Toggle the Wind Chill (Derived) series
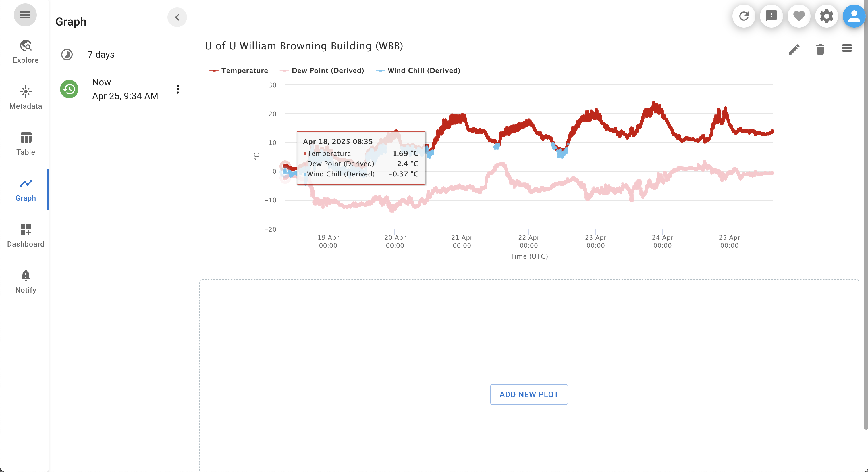The image size is (868, 472). tap(423, 70)
